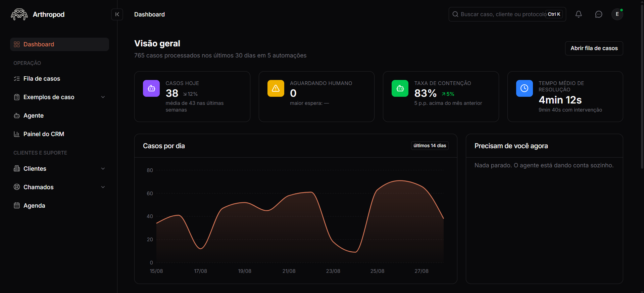Click the yellow warning icon in Aguardando humano

[276, 88]
